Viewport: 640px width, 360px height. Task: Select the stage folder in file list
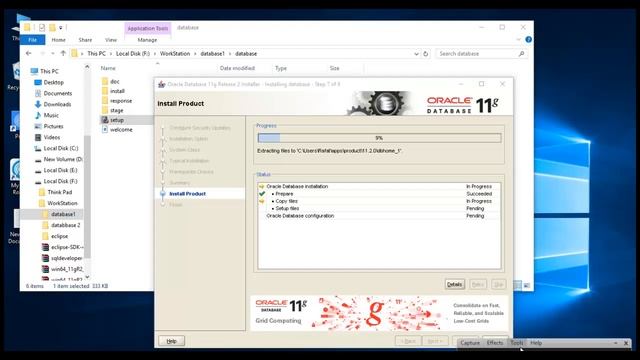[x=116, y=110]
